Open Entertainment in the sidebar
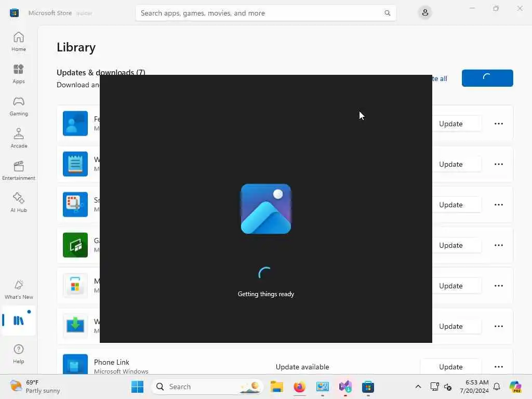Image resolution: width=532 pixels, height=399 pixels. coord(18,170)
